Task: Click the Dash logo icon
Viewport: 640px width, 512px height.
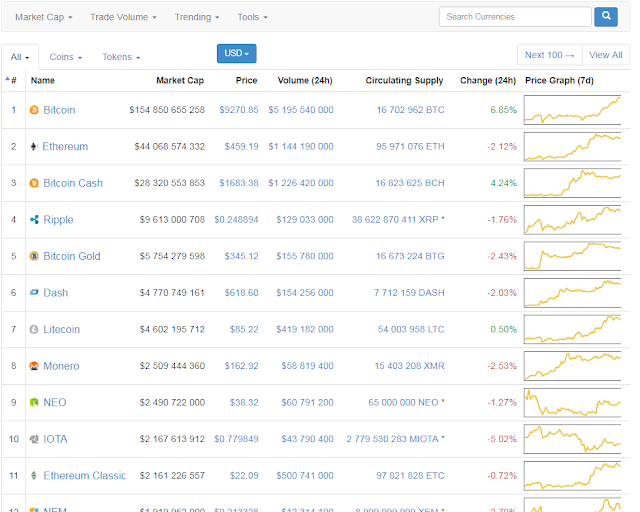Action: [34, 292]
